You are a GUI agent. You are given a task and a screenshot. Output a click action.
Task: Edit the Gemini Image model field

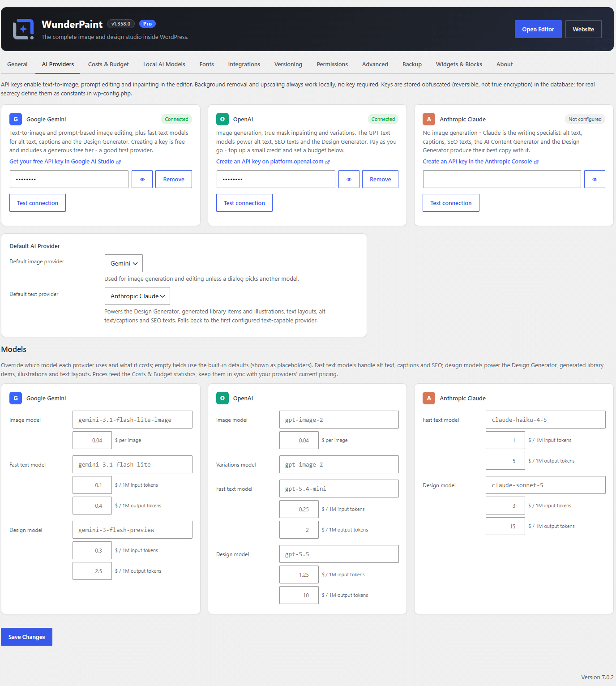point(133,420)
